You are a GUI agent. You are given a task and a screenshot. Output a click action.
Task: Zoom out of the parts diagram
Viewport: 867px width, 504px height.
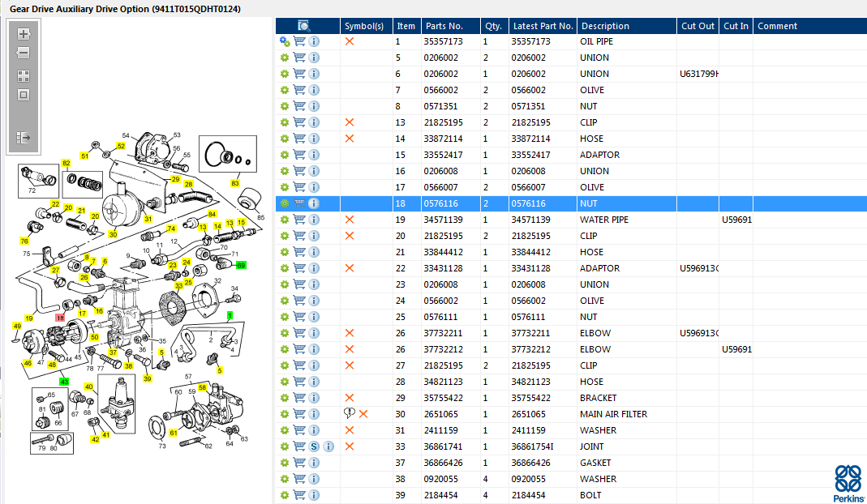click(x=24, y=53)
